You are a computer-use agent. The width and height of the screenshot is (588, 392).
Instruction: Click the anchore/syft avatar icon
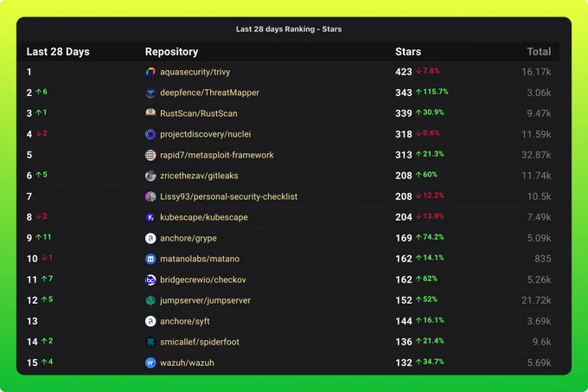[150, 321]
